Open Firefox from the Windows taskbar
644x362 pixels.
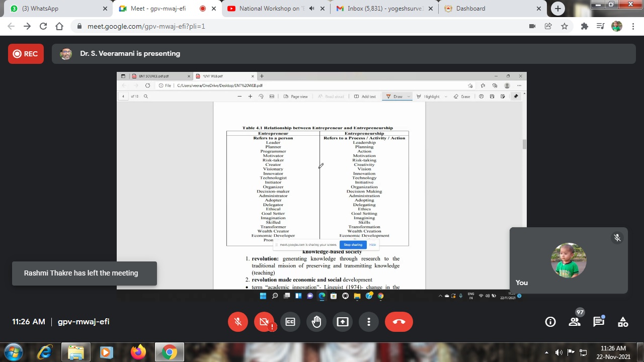coord(138,352)
